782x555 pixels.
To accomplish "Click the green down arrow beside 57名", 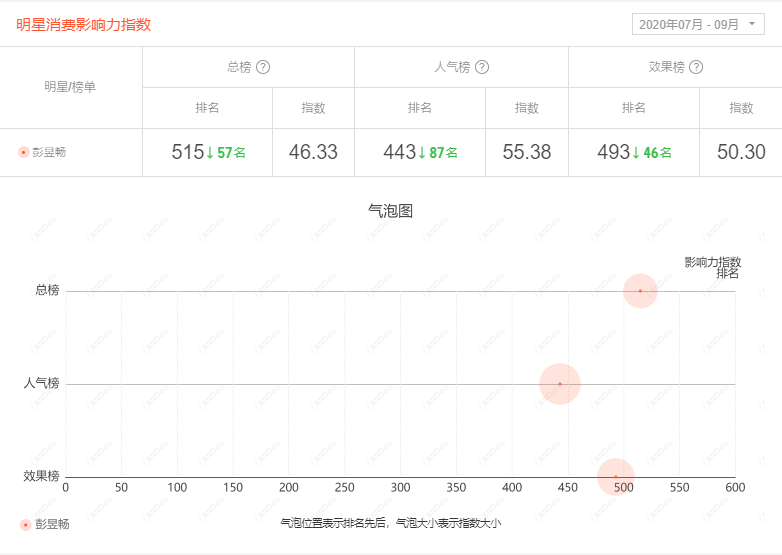I will point(210,153).
